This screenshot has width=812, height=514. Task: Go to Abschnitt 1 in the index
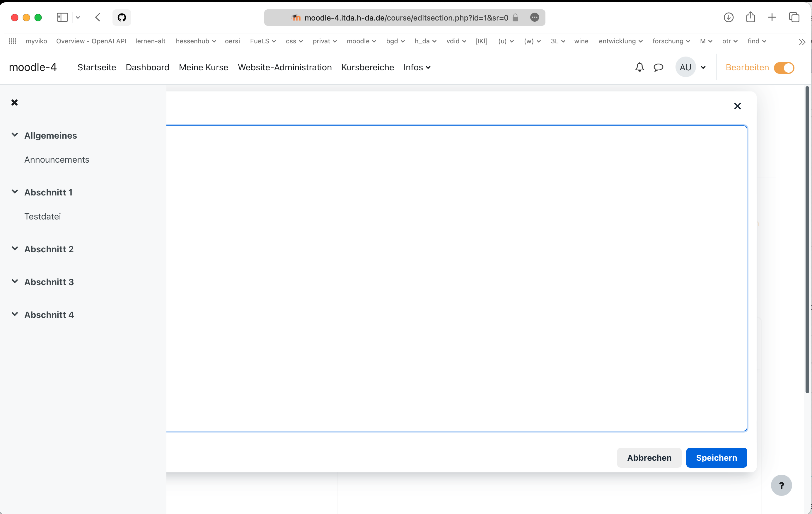[48, 192]
